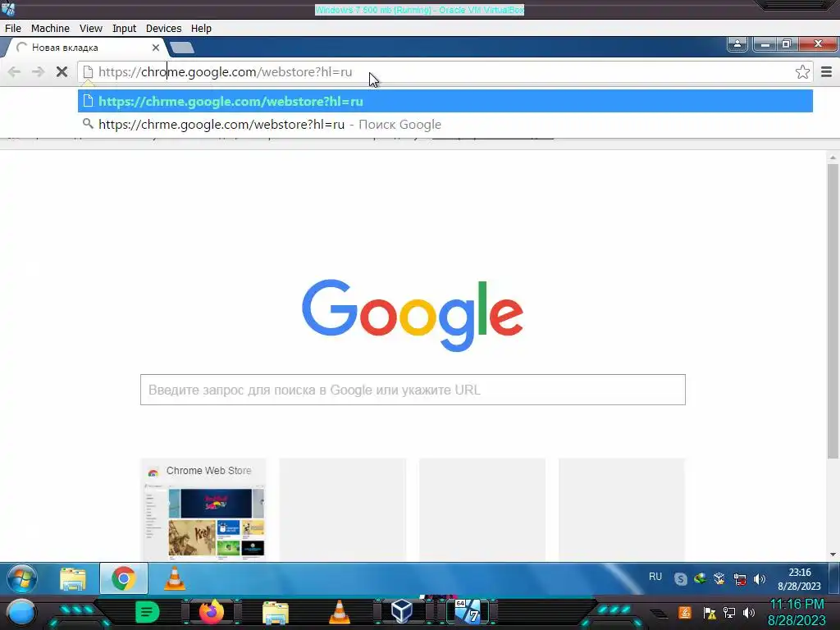Image resolution: width=840 pixels, height=630 pixels.
Task: Open the VirtualBox File menu
Action: (x=13, y=29)
